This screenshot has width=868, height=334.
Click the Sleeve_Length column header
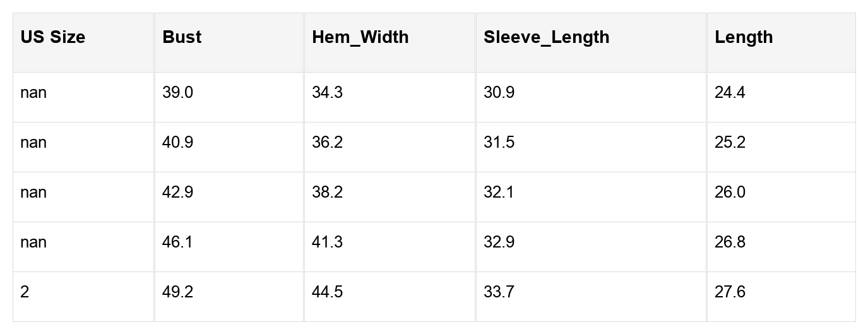546,37
